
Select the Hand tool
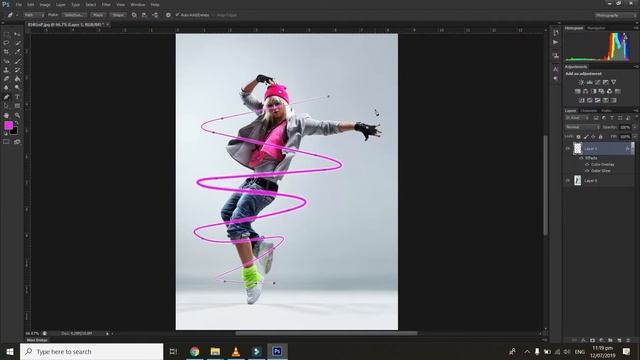pos(6,116)
